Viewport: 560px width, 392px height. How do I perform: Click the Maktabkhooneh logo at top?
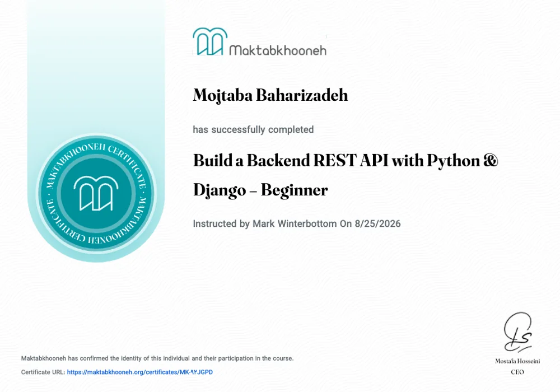[x=260, y=42]
